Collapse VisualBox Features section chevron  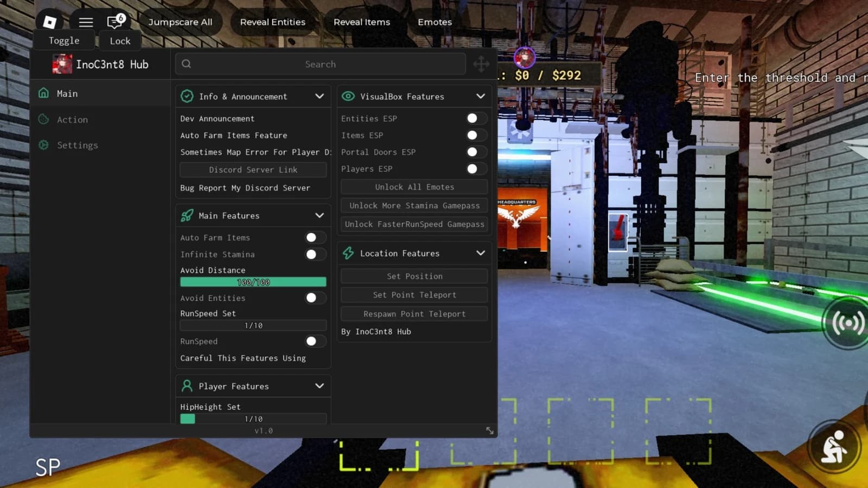tap(481, 96)
